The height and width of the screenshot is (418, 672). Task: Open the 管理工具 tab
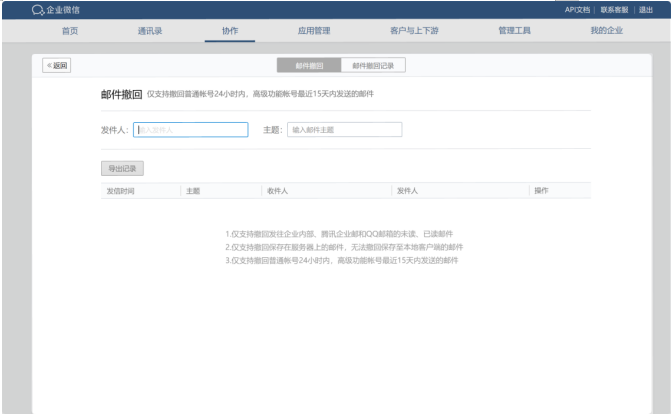pos(514,31)
